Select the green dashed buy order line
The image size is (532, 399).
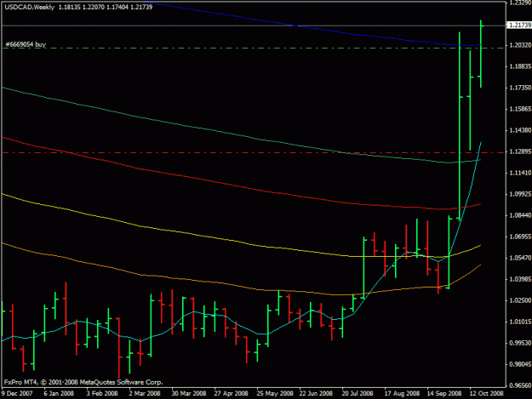click(253, 48)
